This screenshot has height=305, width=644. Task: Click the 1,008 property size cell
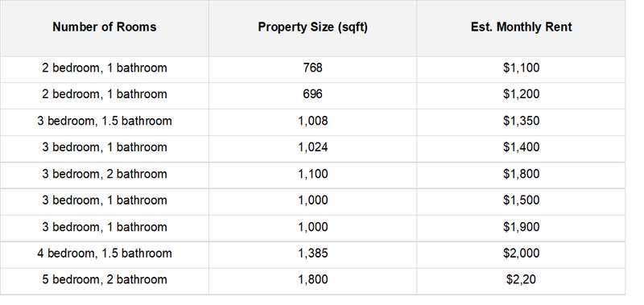(x=312, y=121)
